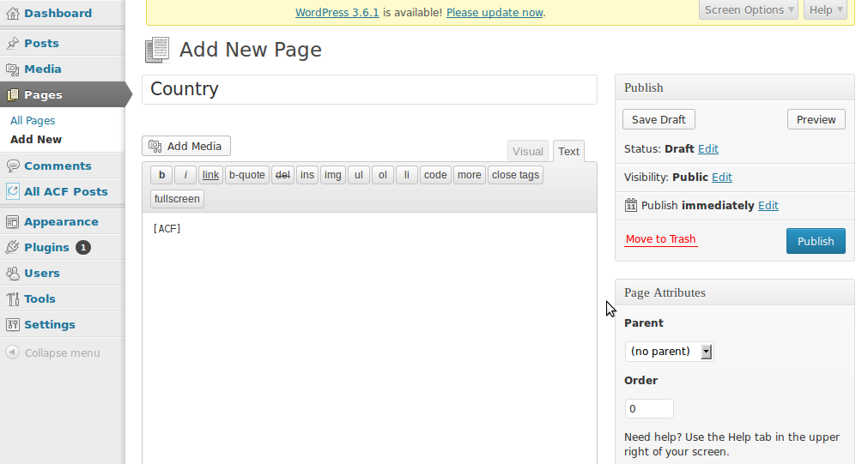The width and height of the screenshot is (868, 464).
Task: Click the WordPress 3.6.1 link
Action: [x=337, y=12]
